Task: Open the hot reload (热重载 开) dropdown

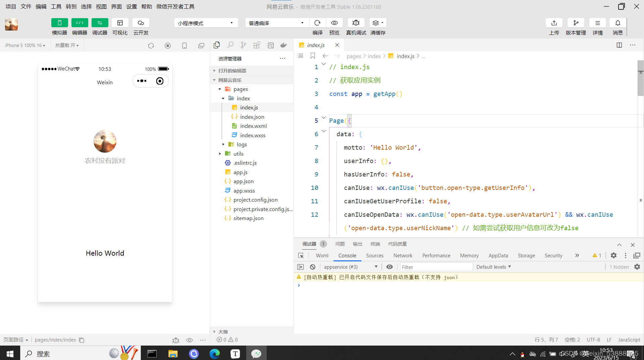Action: [x=67, y=45]
